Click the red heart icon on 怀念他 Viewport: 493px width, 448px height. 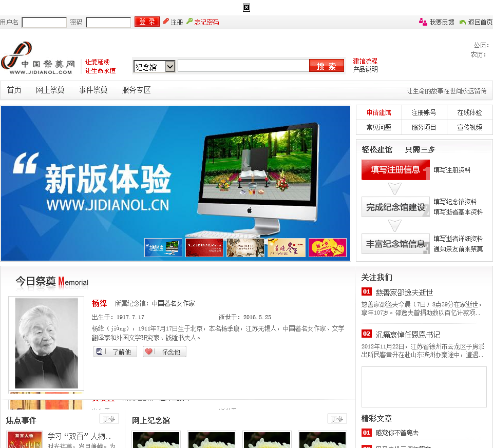[149, 352]
